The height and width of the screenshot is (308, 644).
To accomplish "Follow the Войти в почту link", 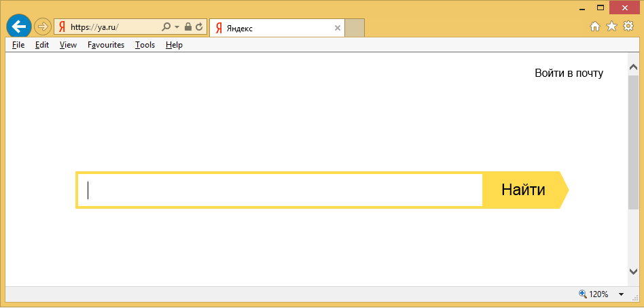I will [569, 73].
